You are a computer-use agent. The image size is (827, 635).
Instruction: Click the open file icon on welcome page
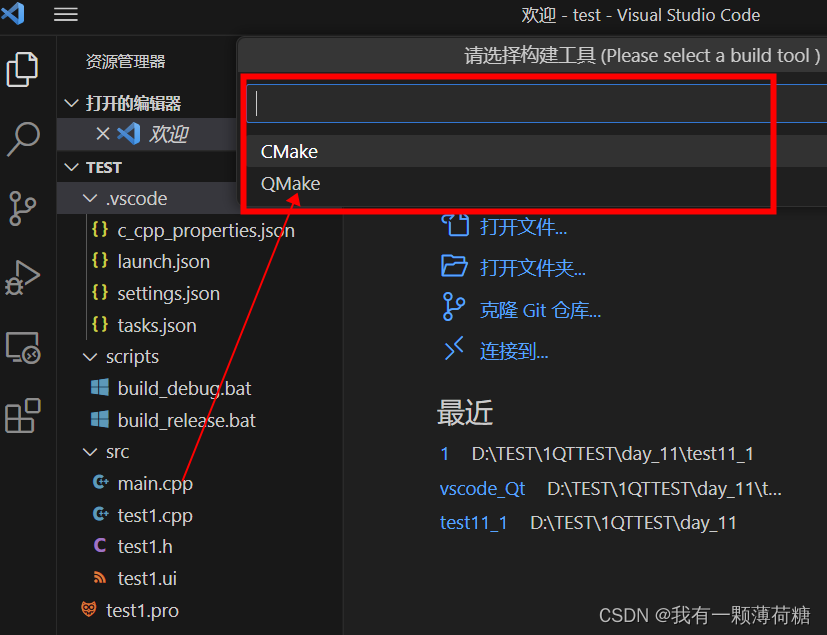coord(455,225)
